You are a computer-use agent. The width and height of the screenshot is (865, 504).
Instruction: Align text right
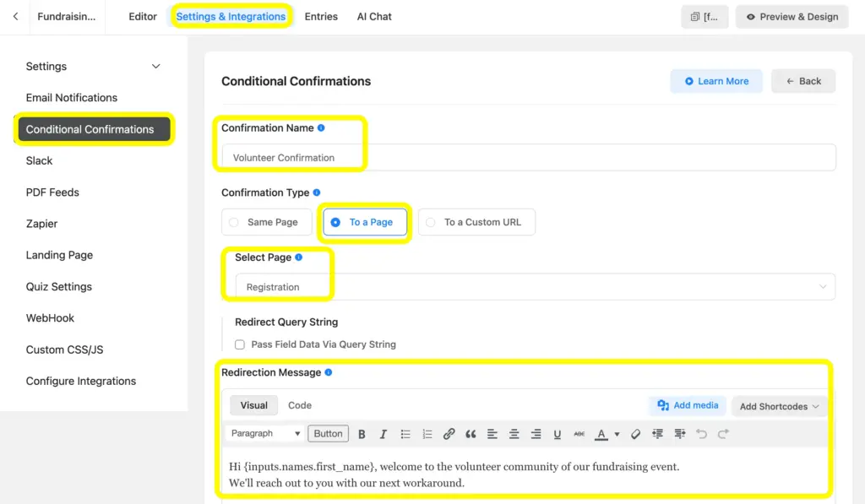536,434
